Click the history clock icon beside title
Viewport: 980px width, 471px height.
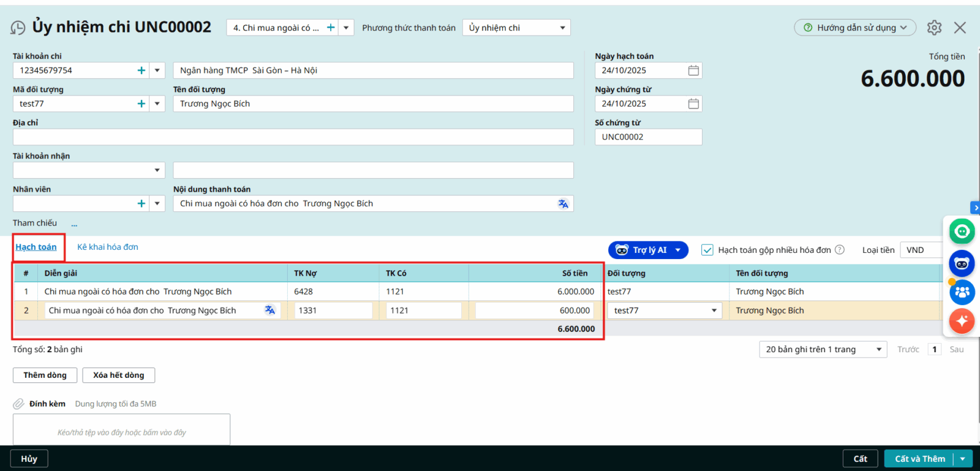point(18,28)
